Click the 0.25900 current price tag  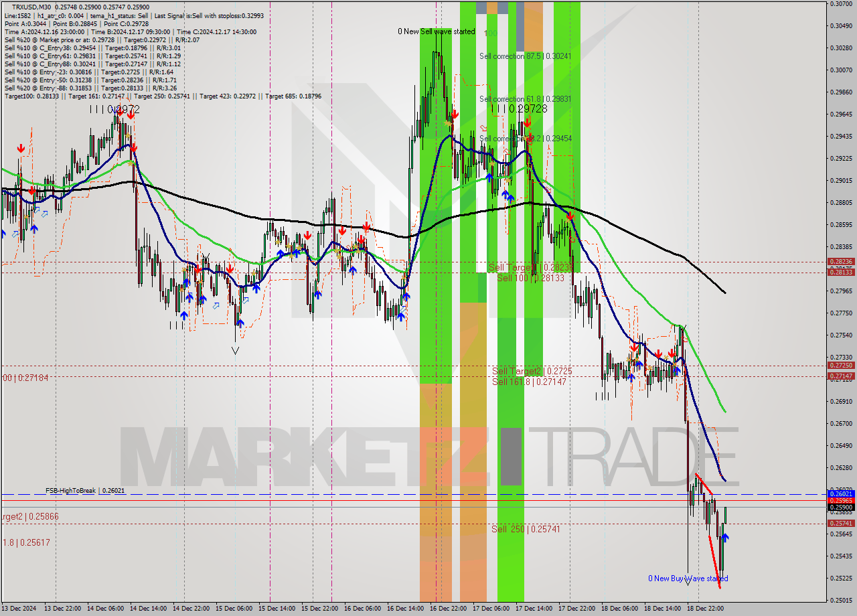click(x=841, y=508)
